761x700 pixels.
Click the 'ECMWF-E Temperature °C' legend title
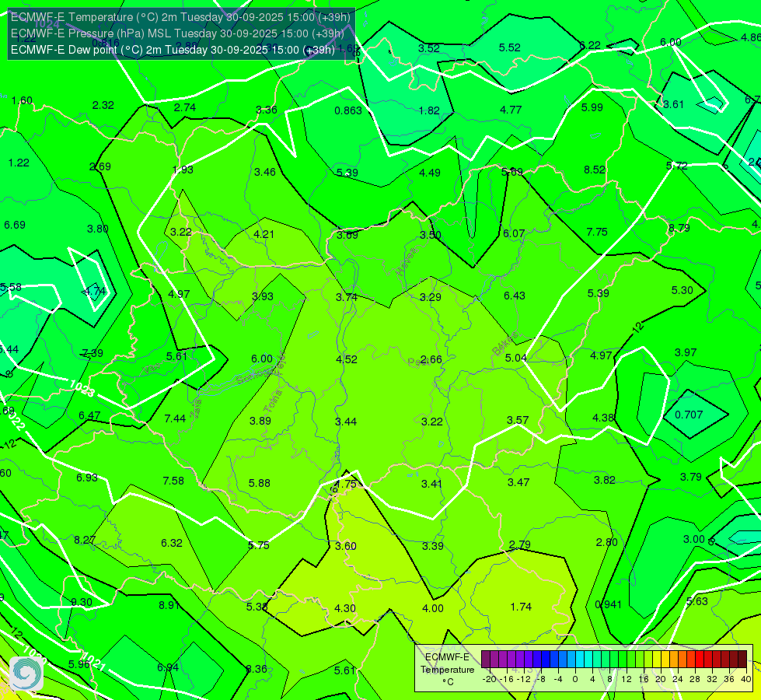tap(447, 670)
